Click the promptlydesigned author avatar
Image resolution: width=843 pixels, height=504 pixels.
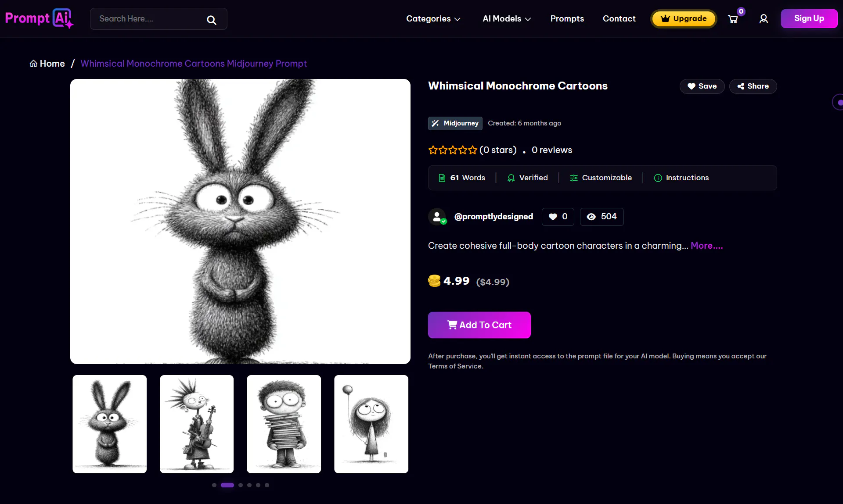point(437,217)
